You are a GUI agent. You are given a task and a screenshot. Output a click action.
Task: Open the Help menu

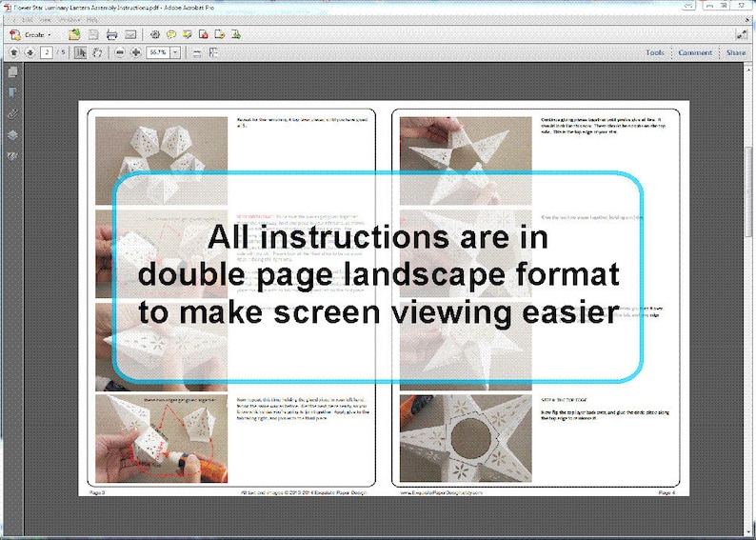pyautogui.click(x=92, y=20)
